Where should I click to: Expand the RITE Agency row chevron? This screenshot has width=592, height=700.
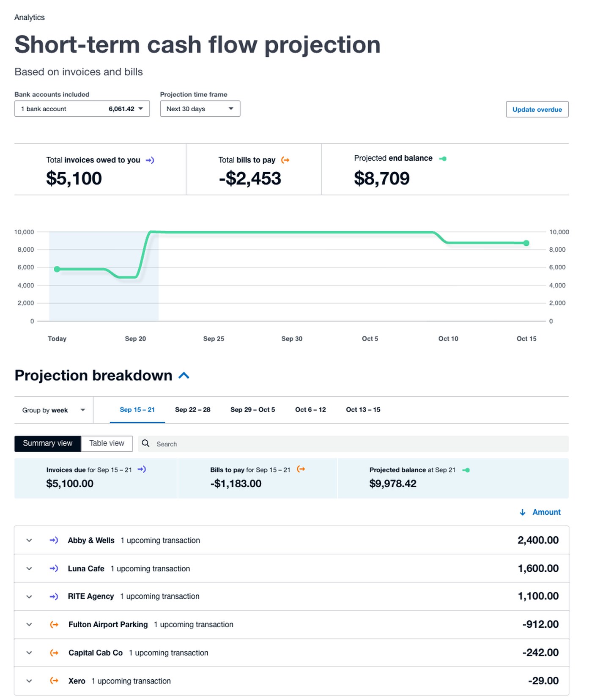29,596
